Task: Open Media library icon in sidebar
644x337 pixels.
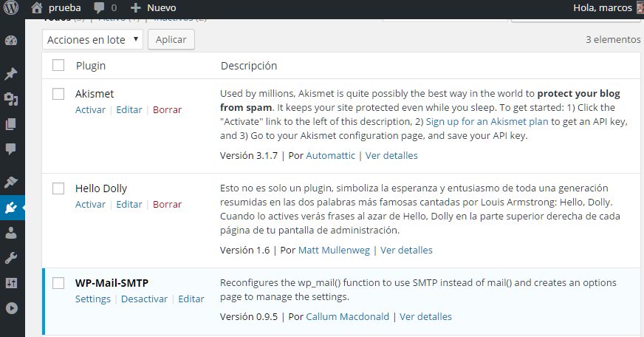Action: pyautogui.click(x=11, y=99)
